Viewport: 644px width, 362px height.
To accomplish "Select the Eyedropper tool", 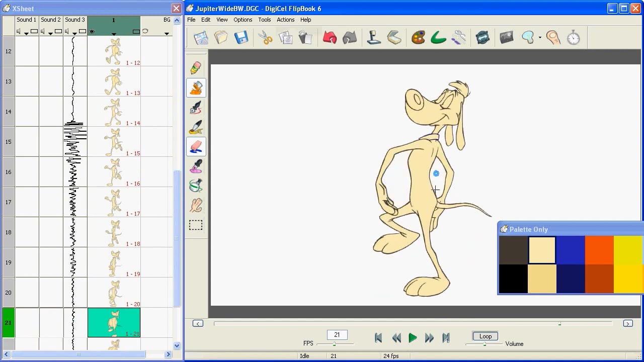I will pos(196,166).
